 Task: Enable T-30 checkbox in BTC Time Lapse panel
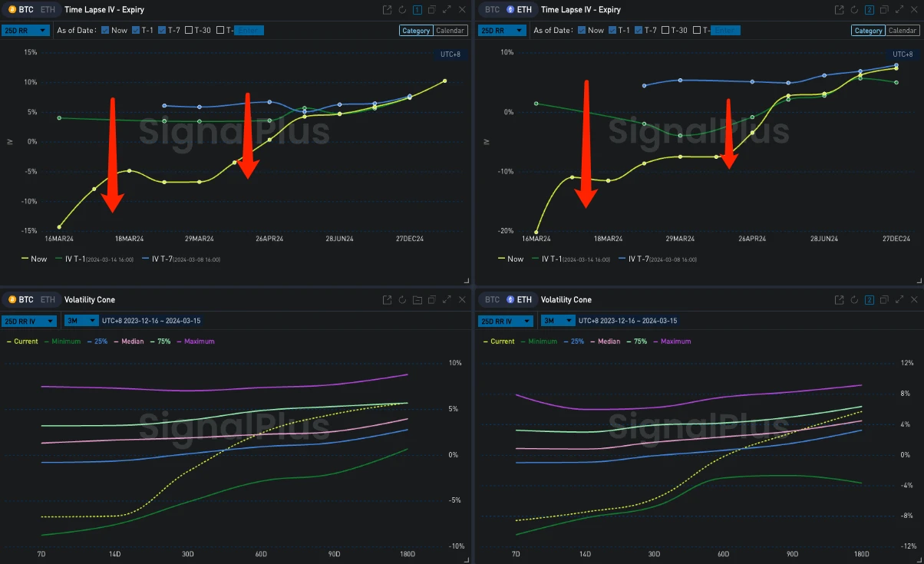[190, 30]
